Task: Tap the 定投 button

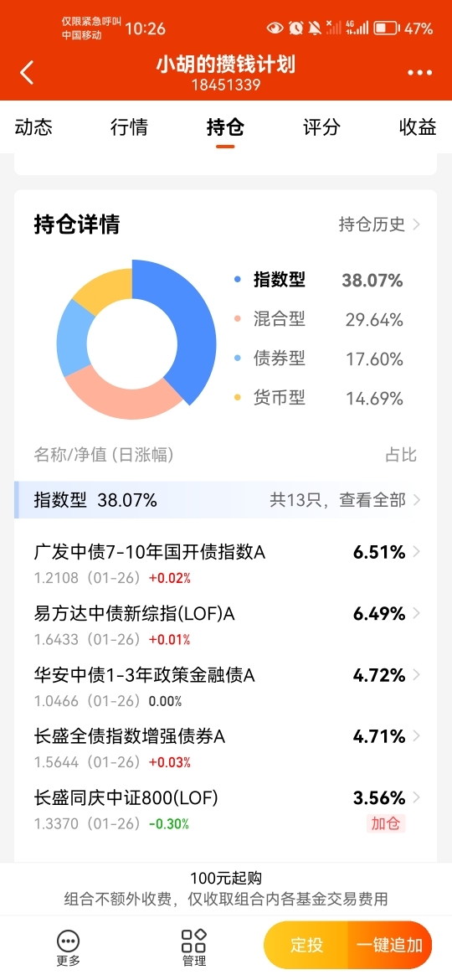Action: pyautogui.click(x=306, y=944)
